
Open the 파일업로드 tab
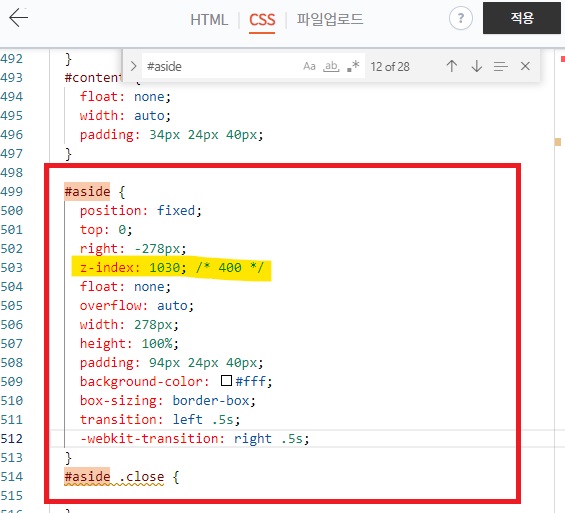330,20
